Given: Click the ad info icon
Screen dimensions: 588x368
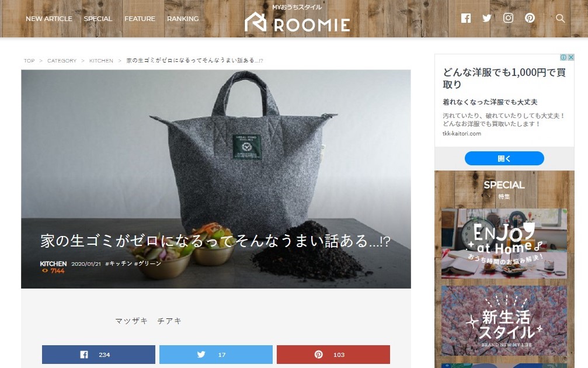Looking at the screenshot, I should 563,57.
